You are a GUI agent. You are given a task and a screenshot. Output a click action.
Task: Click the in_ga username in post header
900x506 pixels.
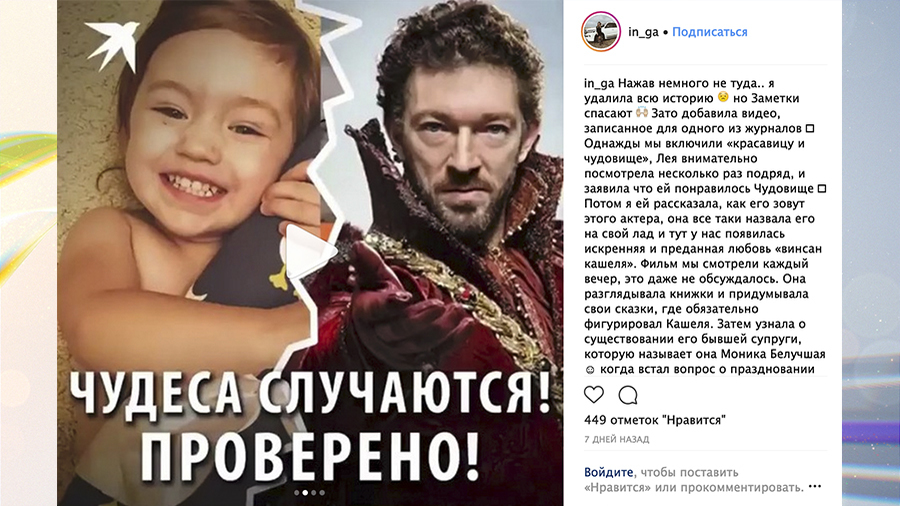tap(643, 32)
